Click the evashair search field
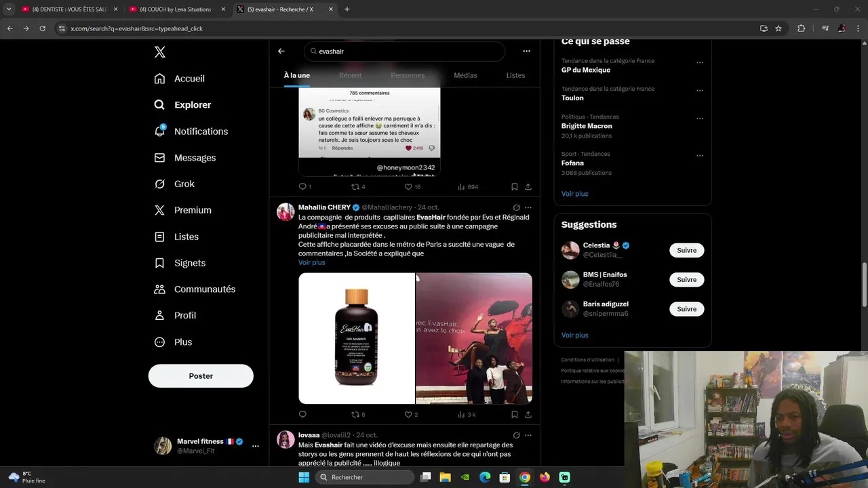Screen dimensions: 868x488 [x=405, y=52]
